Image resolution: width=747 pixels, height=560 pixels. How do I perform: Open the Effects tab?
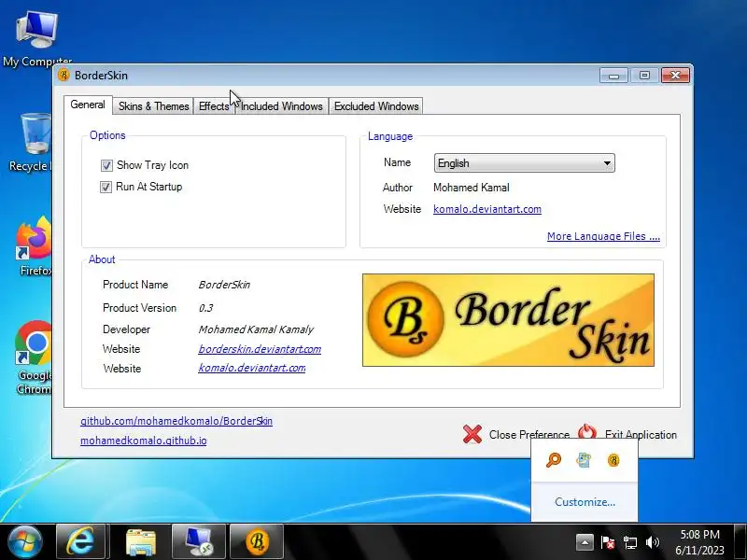click(214, 105)
